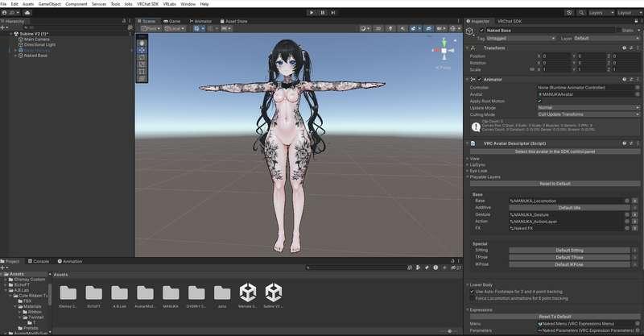Click Default Sitting button
Viewport: 644px width, 336px height.
click(x=569, y=250)
